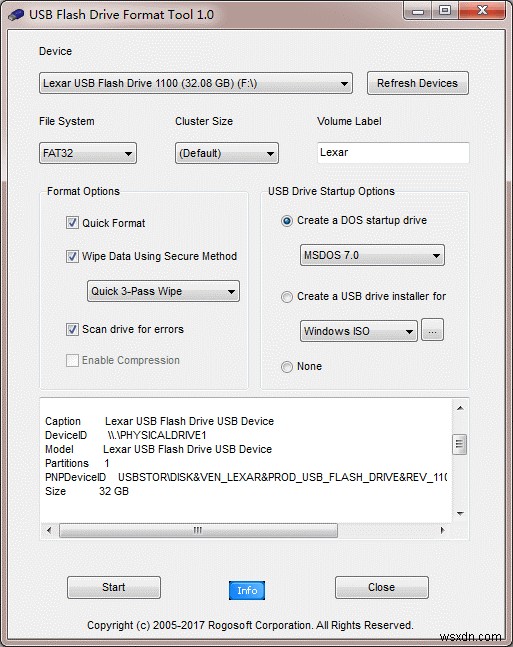Click the Partitions 1 line
The width and height of the screenshot is (513, 647).
point(77,463)
